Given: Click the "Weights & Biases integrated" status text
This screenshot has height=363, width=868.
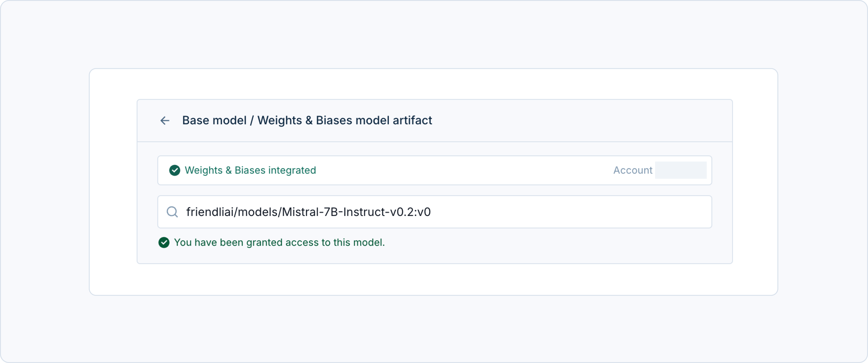Looking at the screenshot, I should click(250, 170).
